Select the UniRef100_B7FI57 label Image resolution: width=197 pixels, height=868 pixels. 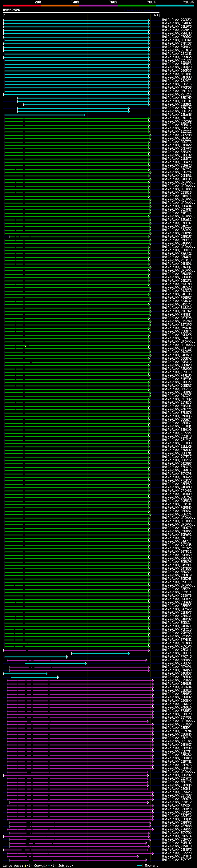coord(177,43)
